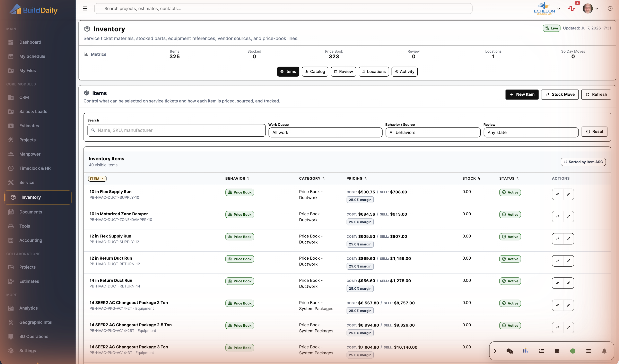Open the chat bubbles icon in bottom toolbar
This screenshot has height=364, width=619.
pyautogui.click(x=509, y=351)
